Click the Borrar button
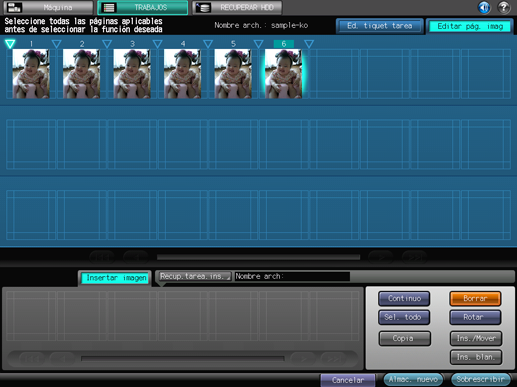This screenshot has width=517, height=387. click(475, 298)
